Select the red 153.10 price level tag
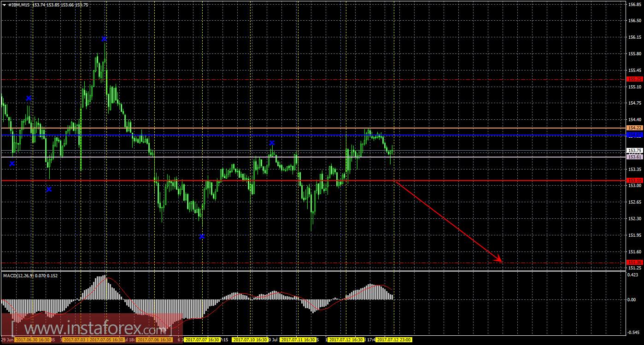The image size is (644, 345). click(635, 180)
